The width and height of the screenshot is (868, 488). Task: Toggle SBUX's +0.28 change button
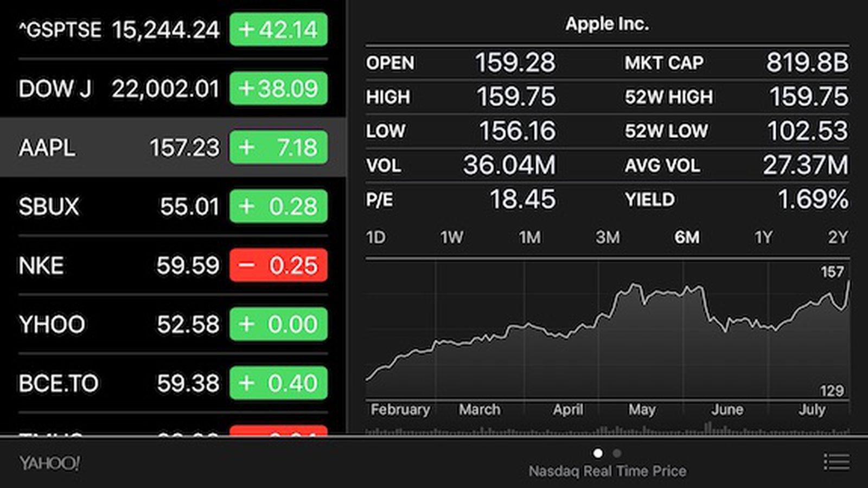tap(278, 206)
